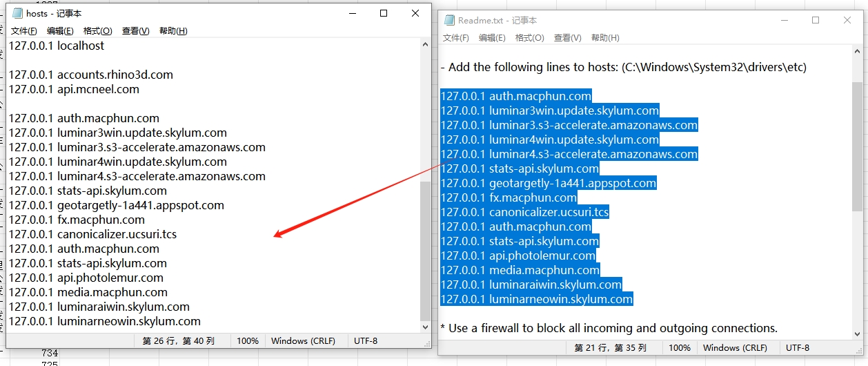Click 'luminarneowin.skylum.com' line in Readme.txt

(x=537, y=299)
